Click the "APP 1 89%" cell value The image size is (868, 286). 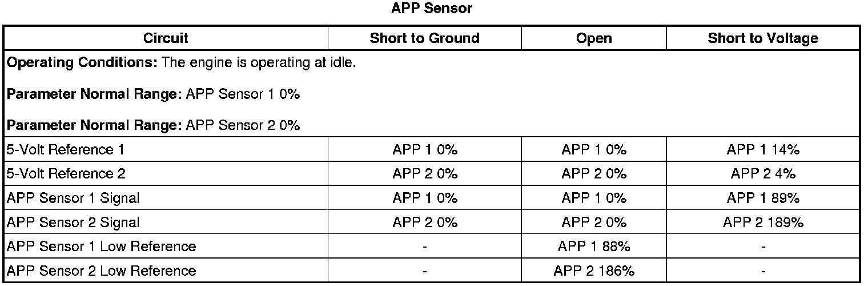[762, 198]
